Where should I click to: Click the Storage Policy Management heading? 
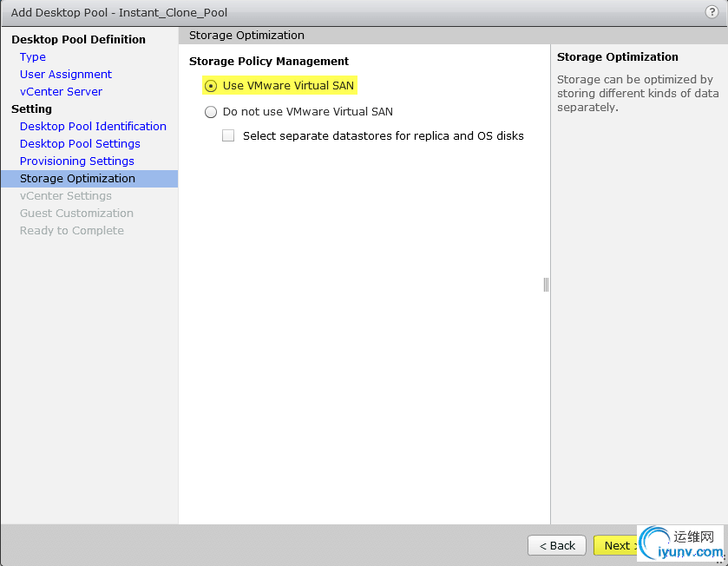coord(269,62)
